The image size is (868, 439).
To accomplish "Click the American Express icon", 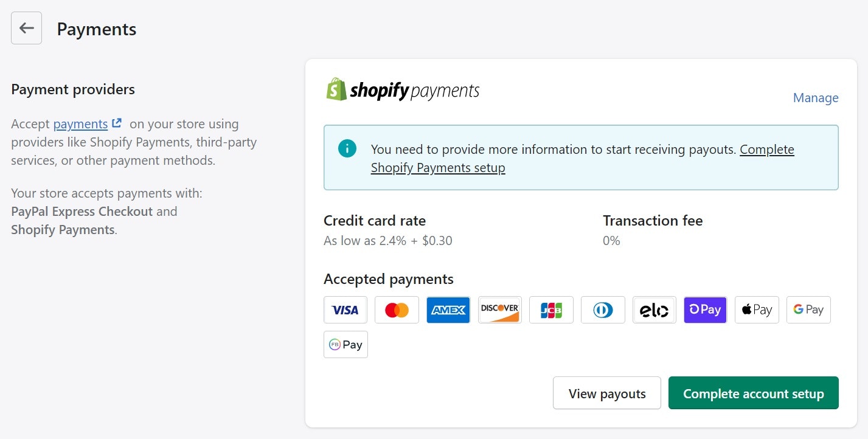I will (x=448, y=310).
